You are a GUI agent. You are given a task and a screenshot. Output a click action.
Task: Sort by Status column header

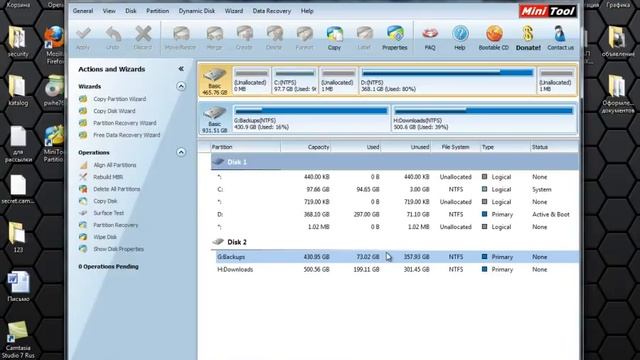click(554, 147)
